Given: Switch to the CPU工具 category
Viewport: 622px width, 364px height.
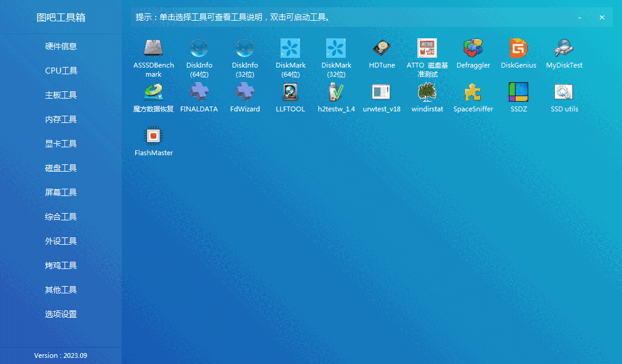Looking at the screenshot, I should click(61, 70).
